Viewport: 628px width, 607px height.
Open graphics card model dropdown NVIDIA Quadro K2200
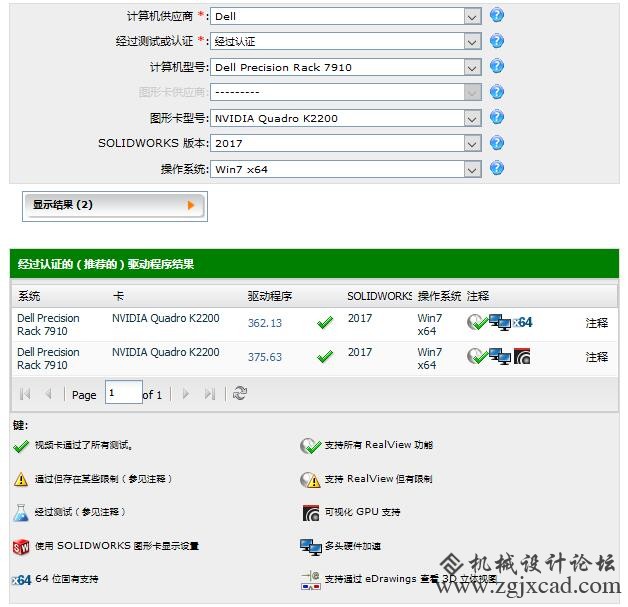(x=346, y=118)
